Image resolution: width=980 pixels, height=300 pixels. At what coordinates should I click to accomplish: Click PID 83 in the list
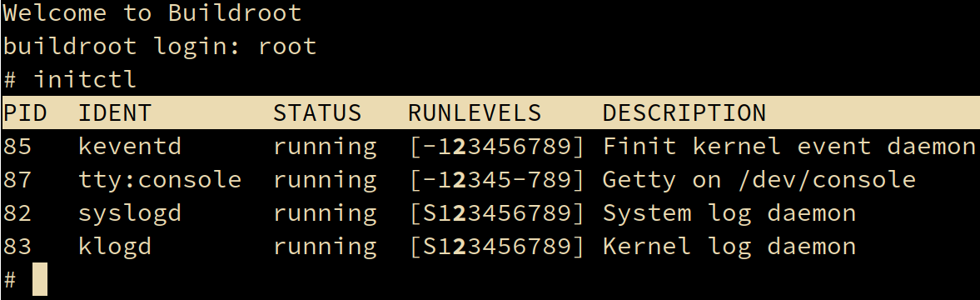tap(17, 247)
